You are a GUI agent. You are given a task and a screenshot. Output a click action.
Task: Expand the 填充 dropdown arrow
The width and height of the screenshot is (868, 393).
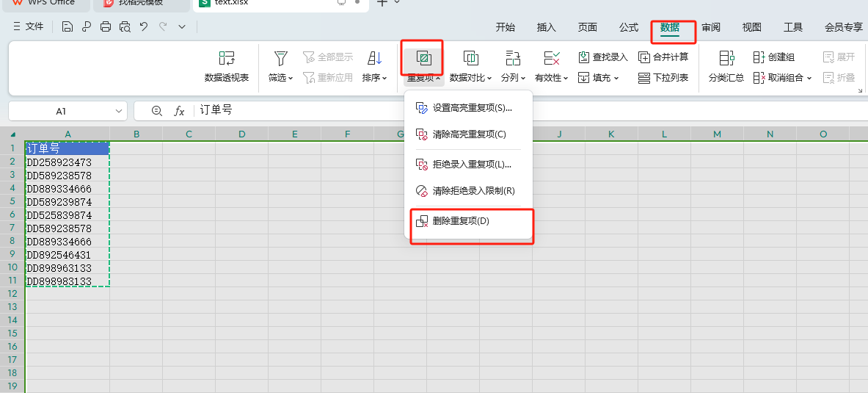616,78
